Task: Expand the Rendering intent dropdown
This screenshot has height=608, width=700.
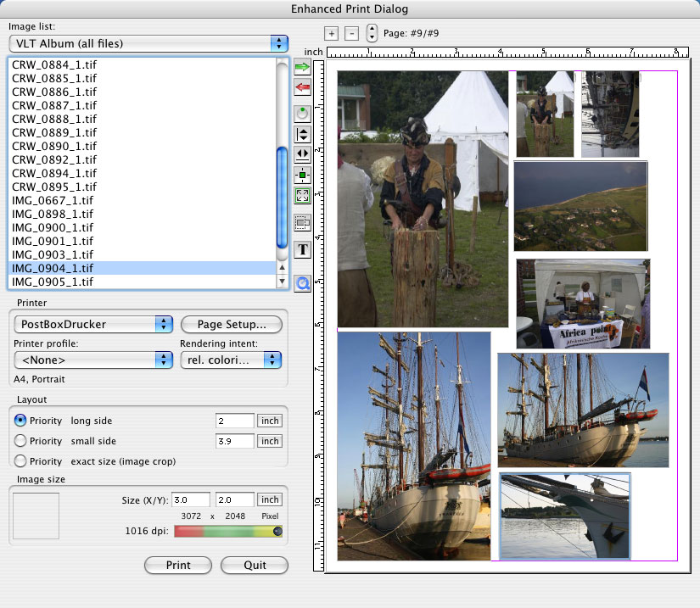Action: click(230, 360)
